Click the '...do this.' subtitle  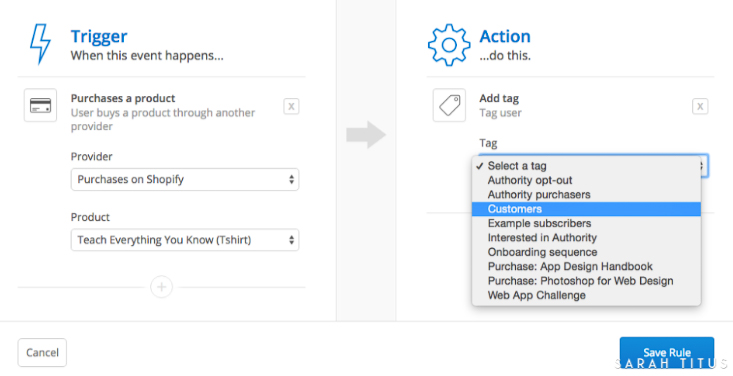point(505,56)
